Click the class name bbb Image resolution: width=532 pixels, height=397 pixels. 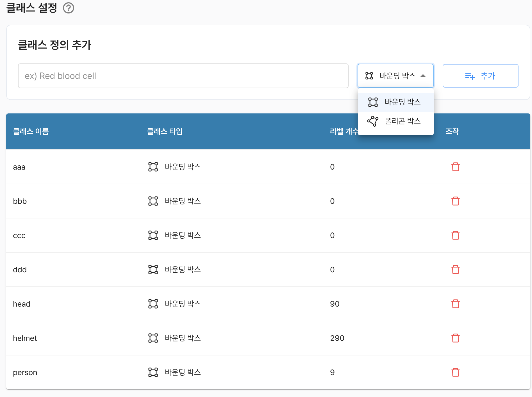tap(20, 201)
